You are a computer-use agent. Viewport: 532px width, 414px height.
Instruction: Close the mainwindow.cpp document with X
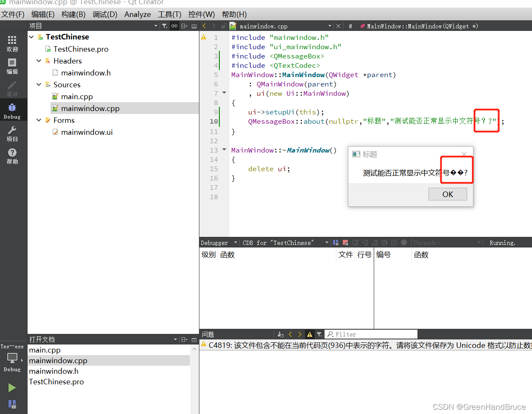(338, 26)
